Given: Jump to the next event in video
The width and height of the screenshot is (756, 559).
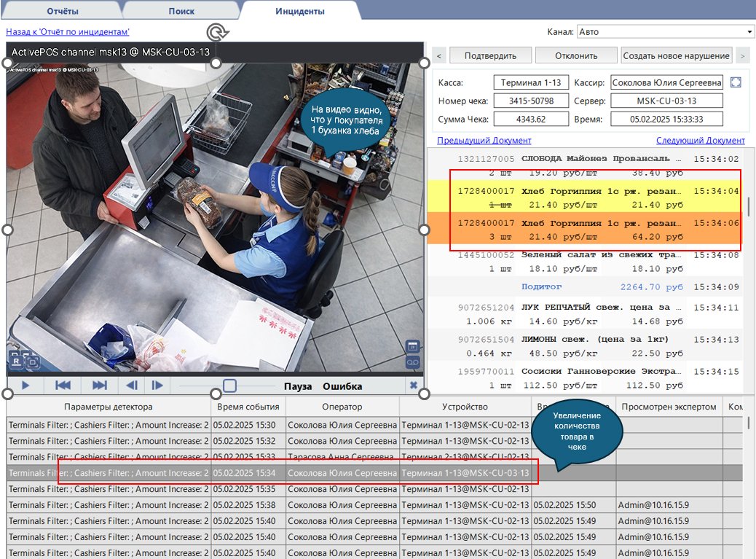Looking at the screenshot, I should (99, 386).
